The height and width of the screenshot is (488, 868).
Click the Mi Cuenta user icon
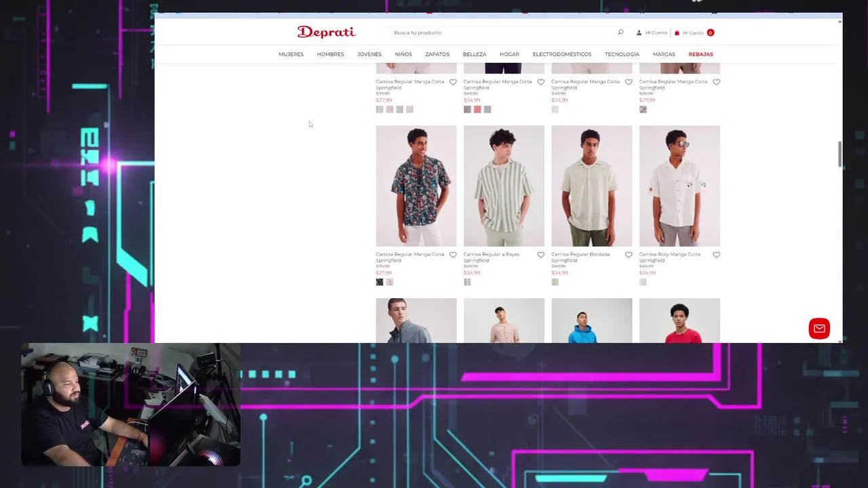[639, 33]
